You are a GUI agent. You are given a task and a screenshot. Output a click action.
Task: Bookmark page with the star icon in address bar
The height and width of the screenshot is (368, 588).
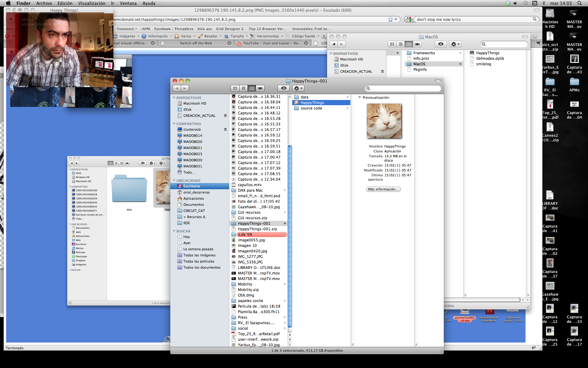(x=390, y=19)
